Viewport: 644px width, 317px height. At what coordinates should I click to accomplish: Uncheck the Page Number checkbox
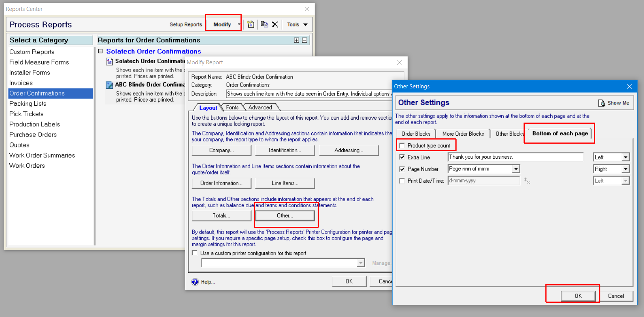[402, 169]
